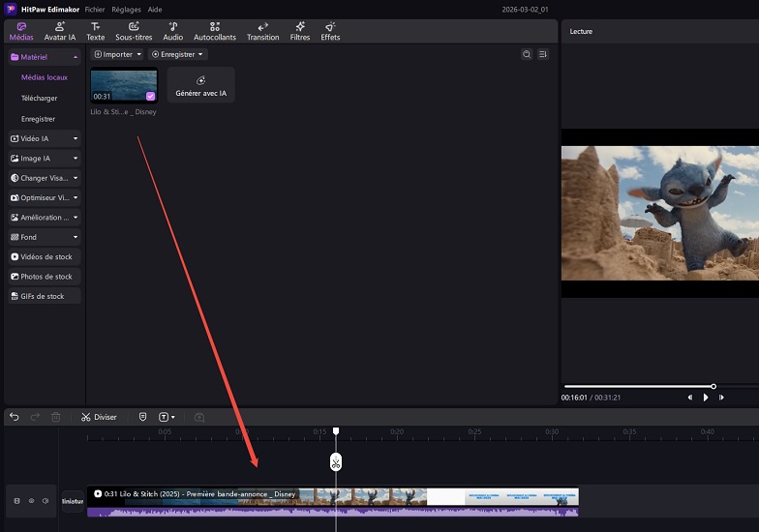The image size is (759, 532).
Task: Click the 0:25 mark on the timeline ruler
Action: tap(474, 431)
